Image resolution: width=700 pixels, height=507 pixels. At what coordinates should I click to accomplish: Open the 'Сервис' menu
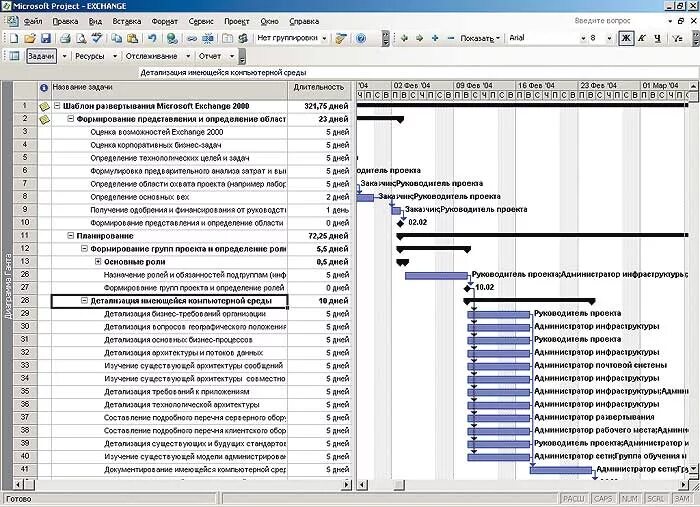click(x=201, y=21)
